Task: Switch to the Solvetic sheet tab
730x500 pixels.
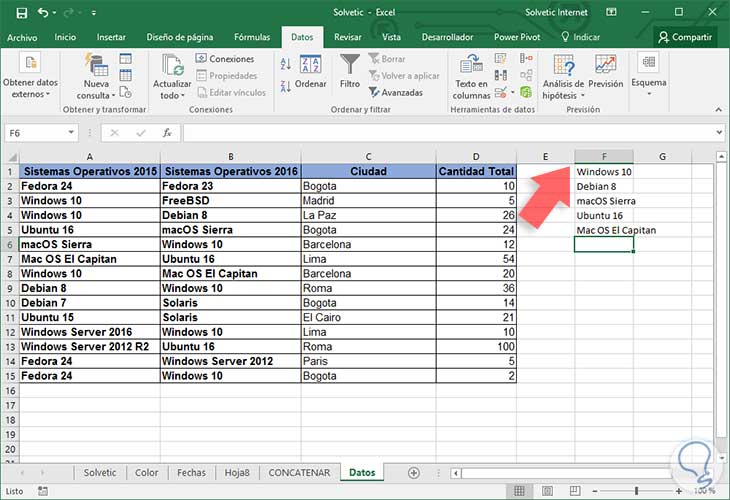Action: point(100,473)
